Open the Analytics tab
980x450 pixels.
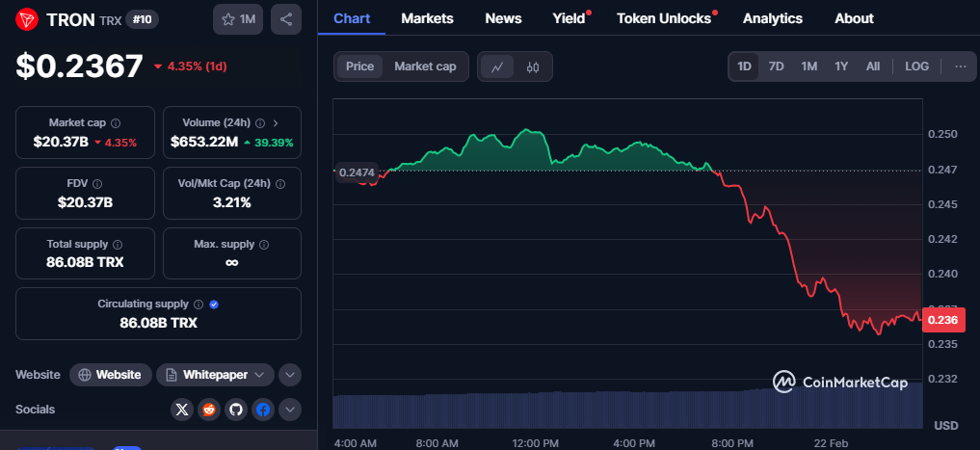[x=773, y=18]
